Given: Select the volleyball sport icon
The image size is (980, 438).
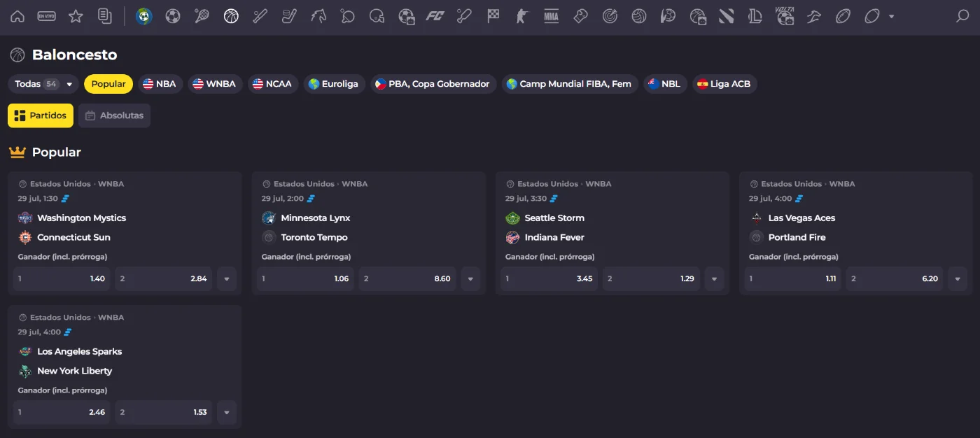Looking at the screenshot, I should click(x=638, y=16).
